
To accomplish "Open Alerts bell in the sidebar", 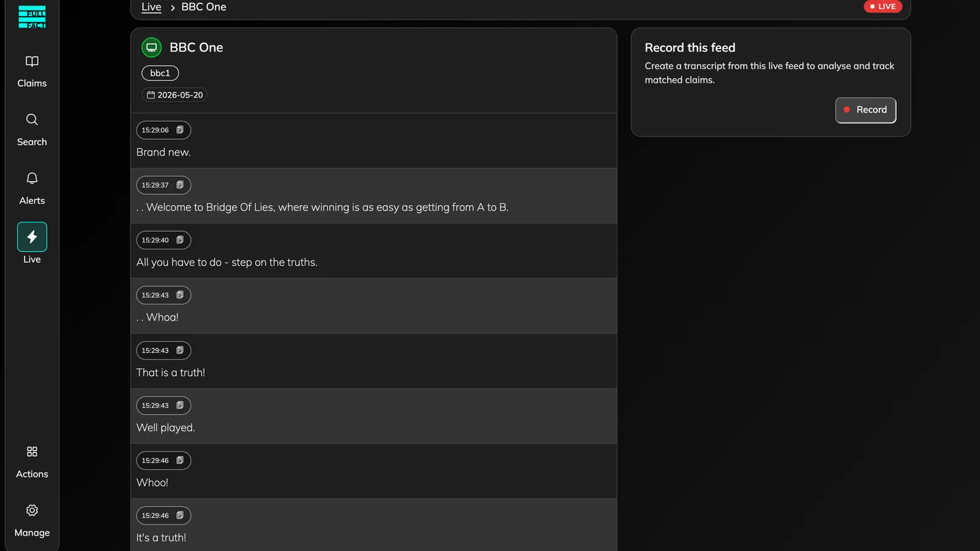I will pyautogui.click(x=32, y=189).
